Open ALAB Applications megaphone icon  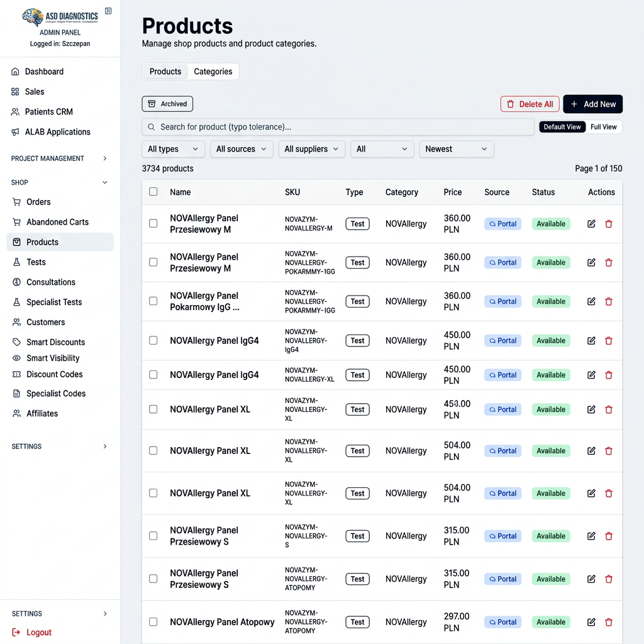tap(15, 132)
